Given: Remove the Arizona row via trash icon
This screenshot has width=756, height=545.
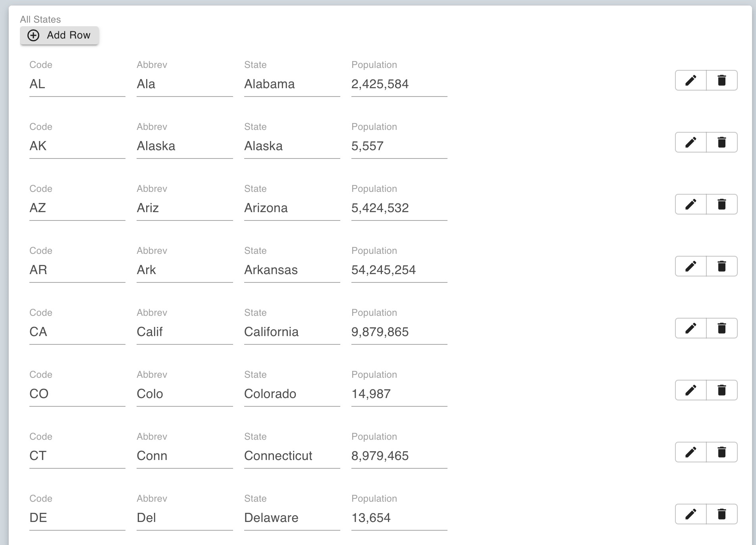Looking at the screenshot, I should pos(722,204).
